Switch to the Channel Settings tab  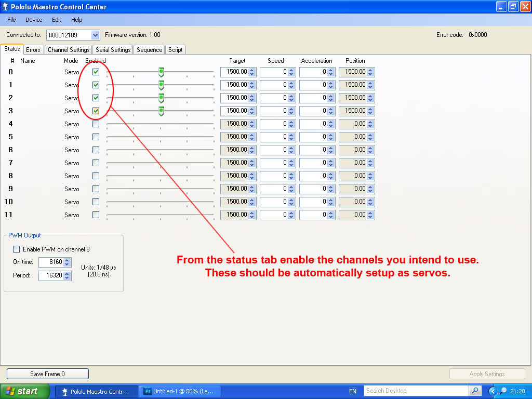coord(69,50)
